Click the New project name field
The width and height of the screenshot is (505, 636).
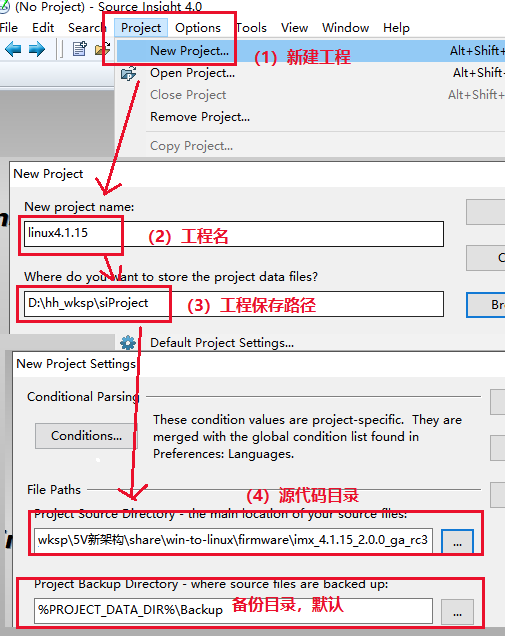[234, 234]
